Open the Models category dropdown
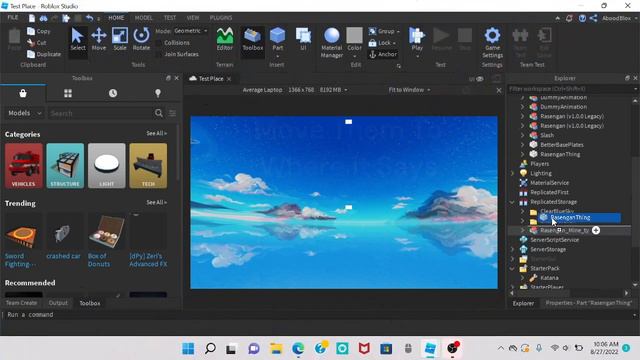The width and height of the screenshot is (640, 360). 24,113
